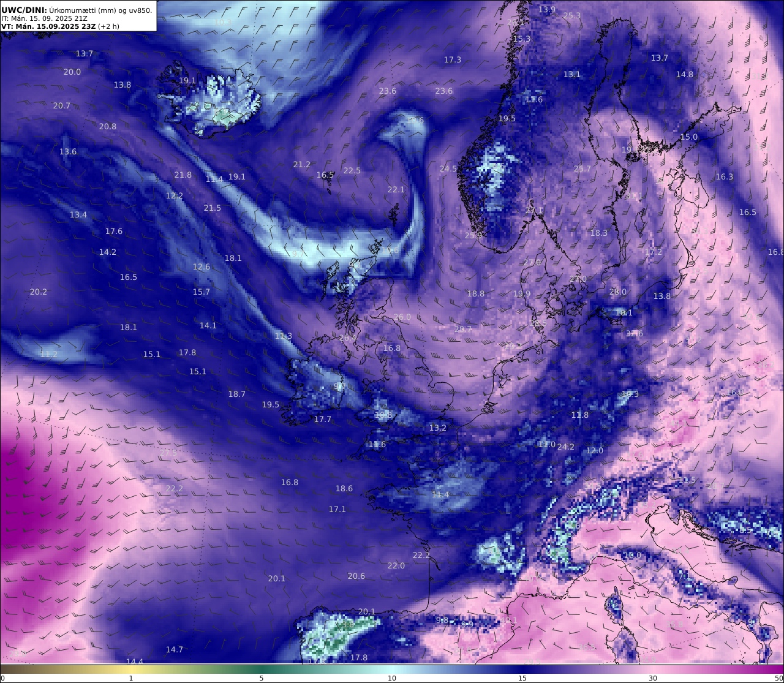784x683 pixels.
Task: Click the 11.2 value label
Action: pyautogui.click(x=49, y=355)
